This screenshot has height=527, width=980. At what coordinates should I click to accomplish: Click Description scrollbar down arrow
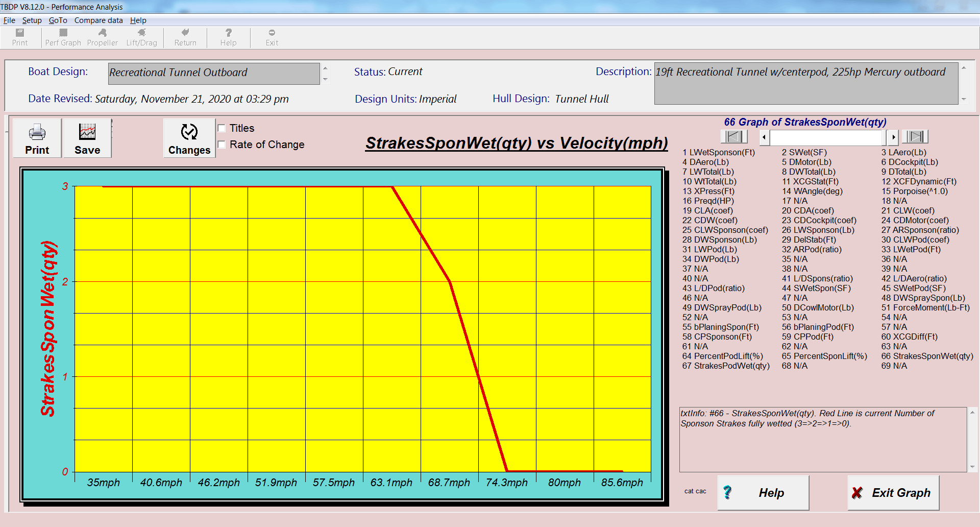[964, 100]
